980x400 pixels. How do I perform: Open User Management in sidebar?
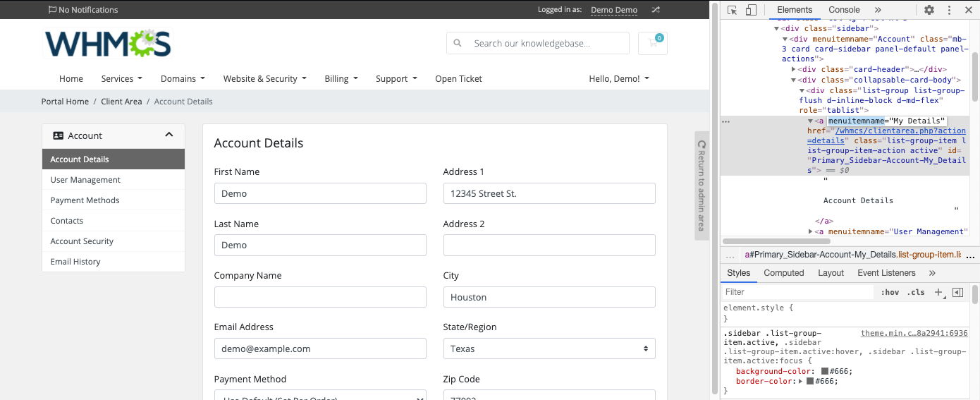point(114,180)
